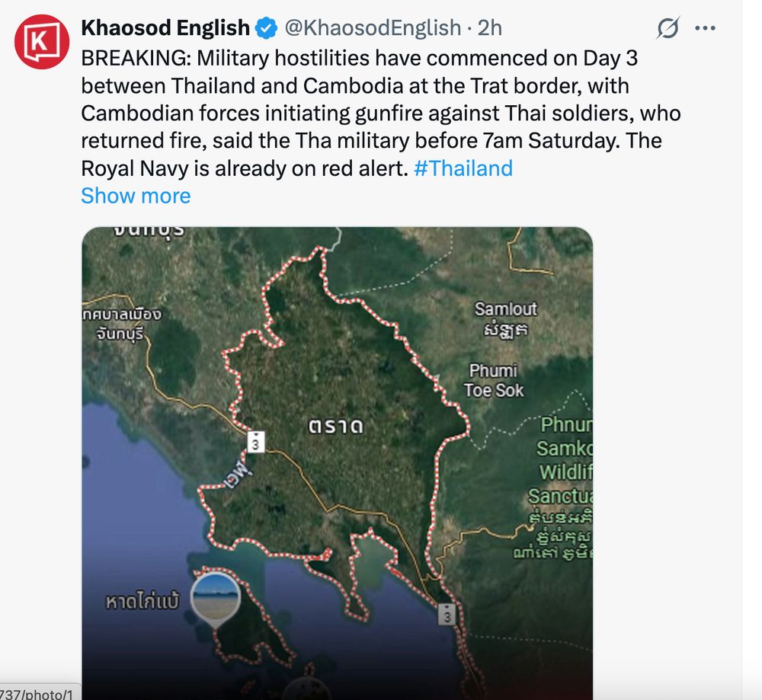Viewport: 762px width, 700px height.
Task: Click upper Route 3 highway marker
Action: [x=255, y=442]
